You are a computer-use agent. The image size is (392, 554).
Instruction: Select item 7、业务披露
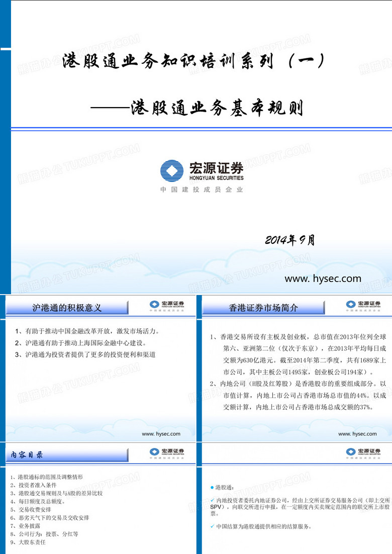(x=25, y=526)
